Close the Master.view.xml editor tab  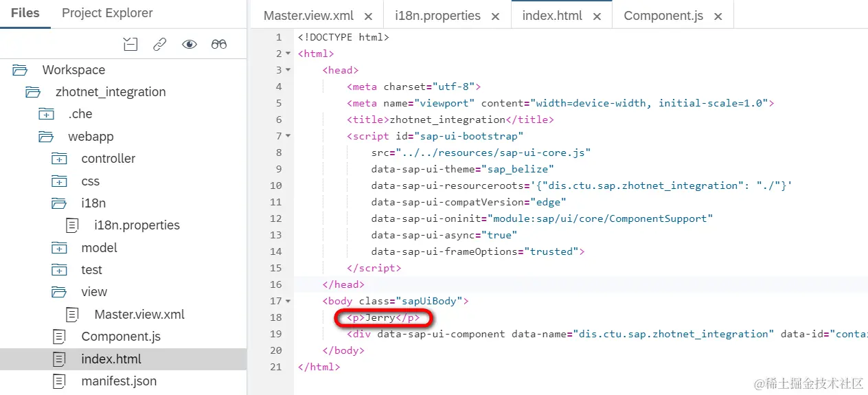[369, 16]
